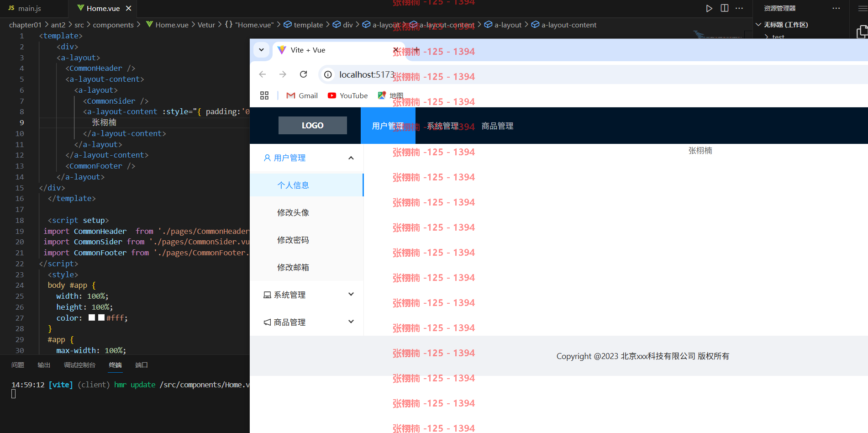View site information icon in address bar

click(328, 74)
